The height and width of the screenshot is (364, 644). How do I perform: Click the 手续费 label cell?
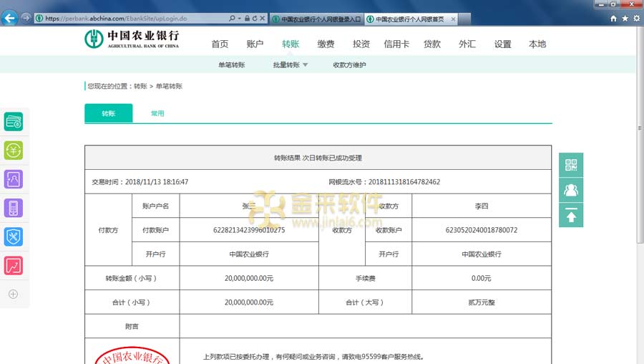coord(365,278)
